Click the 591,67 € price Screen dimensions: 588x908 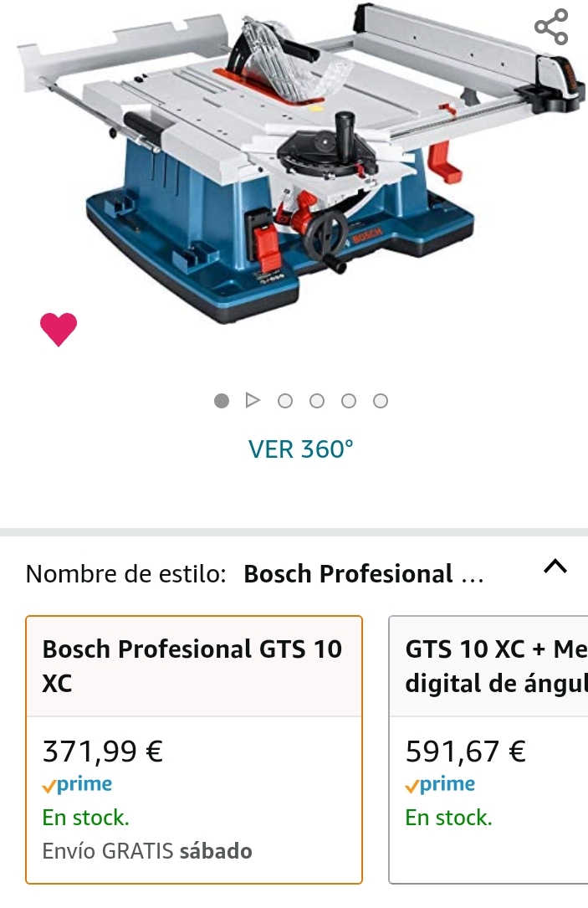point(466,751)
